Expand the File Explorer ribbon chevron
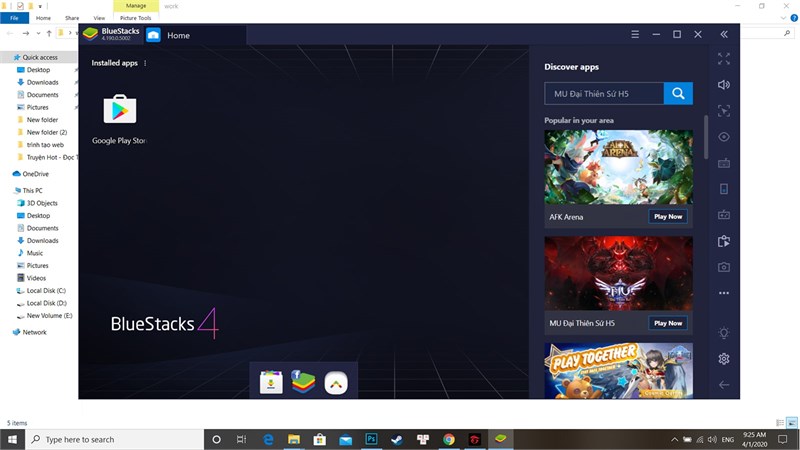The width and height of the screenshot is (800, 450). (x=784, y=18)
